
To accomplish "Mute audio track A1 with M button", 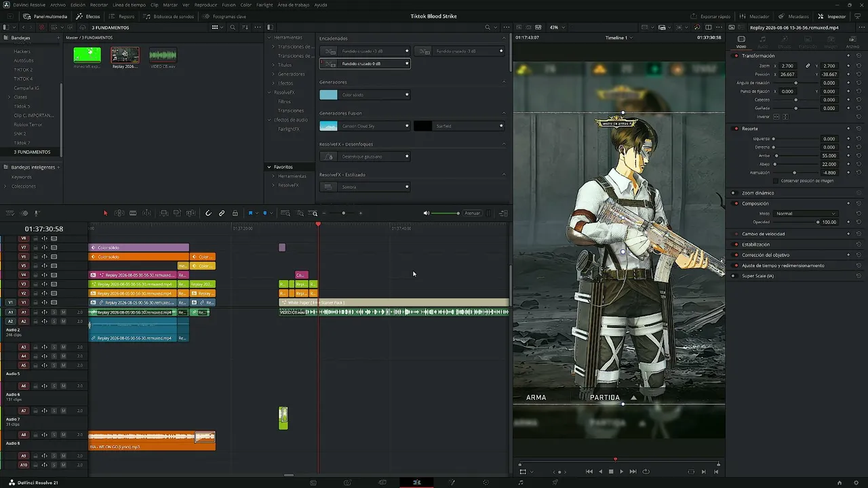I will (63, 312).
